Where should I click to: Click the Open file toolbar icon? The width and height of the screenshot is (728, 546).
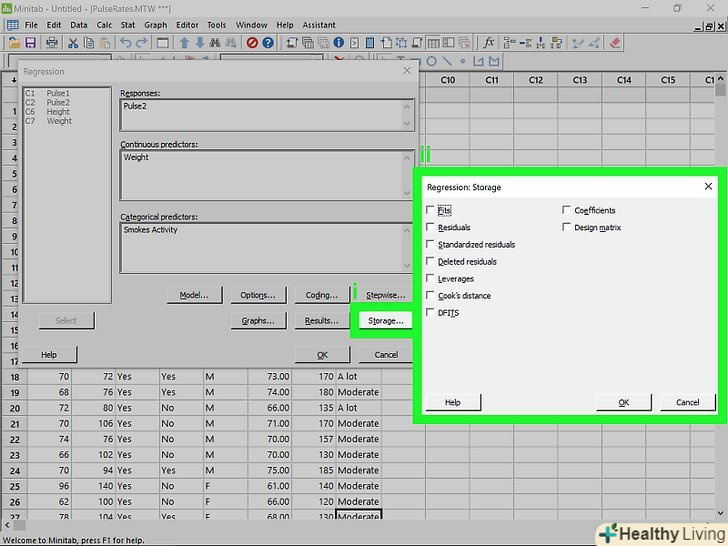point(13,43)
